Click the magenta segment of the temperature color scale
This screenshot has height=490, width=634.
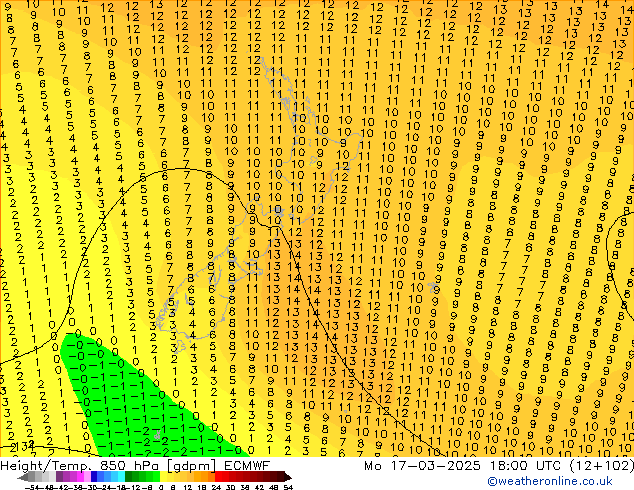pyautogui.click(x=80, y=477)
